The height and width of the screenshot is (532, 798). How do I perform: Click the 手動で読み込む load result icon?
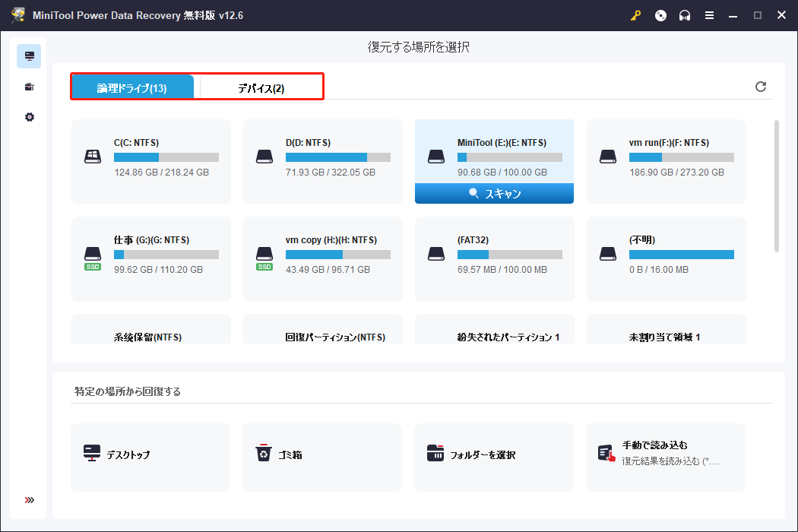click(x=606, y=453)
